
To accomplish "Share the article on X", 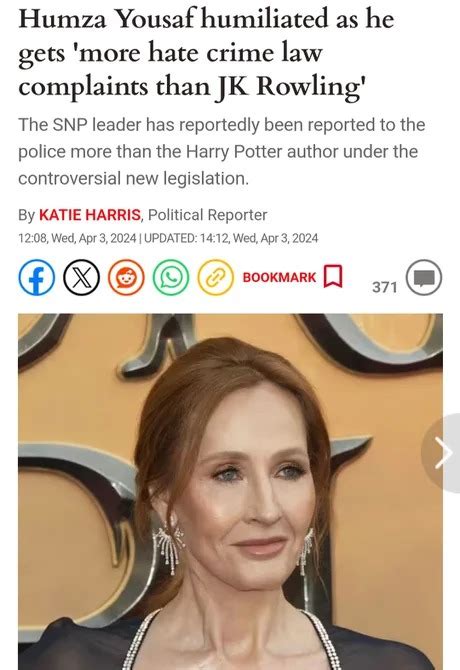I will coord(82,278).
